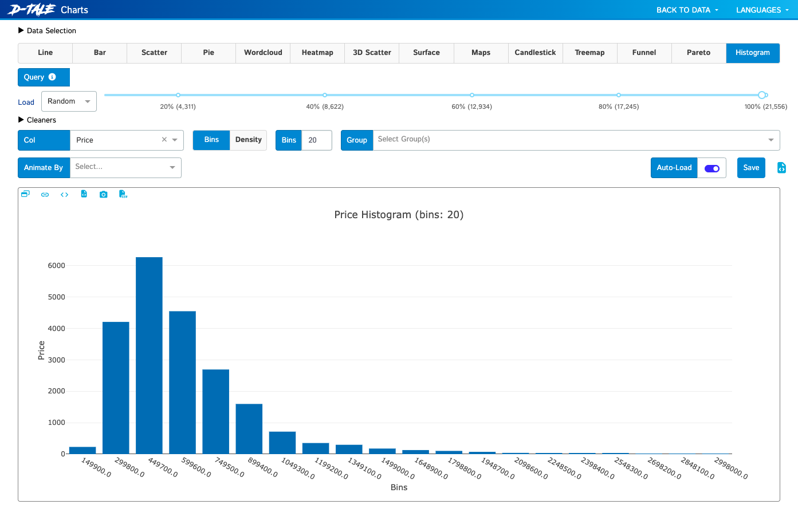The image size is (798, 532).
Task: Click the camera icon to export PNG
Action: pyautogui.click(x=103, y=195)
